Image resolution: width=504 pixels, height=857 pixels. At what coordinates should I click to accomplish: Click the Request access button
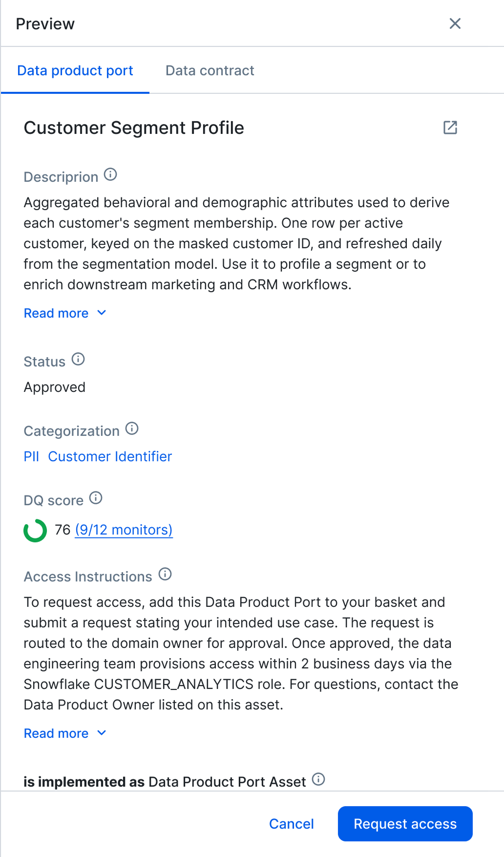pos(405,824)
